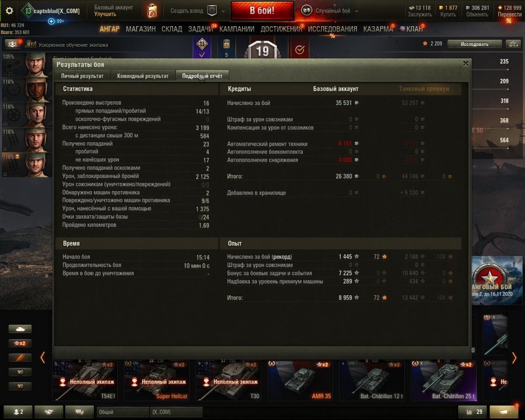Expand the Случайный бой mode dropdown
The height and width of the screenshot is (420, 525).
click(x=357, y=11)
